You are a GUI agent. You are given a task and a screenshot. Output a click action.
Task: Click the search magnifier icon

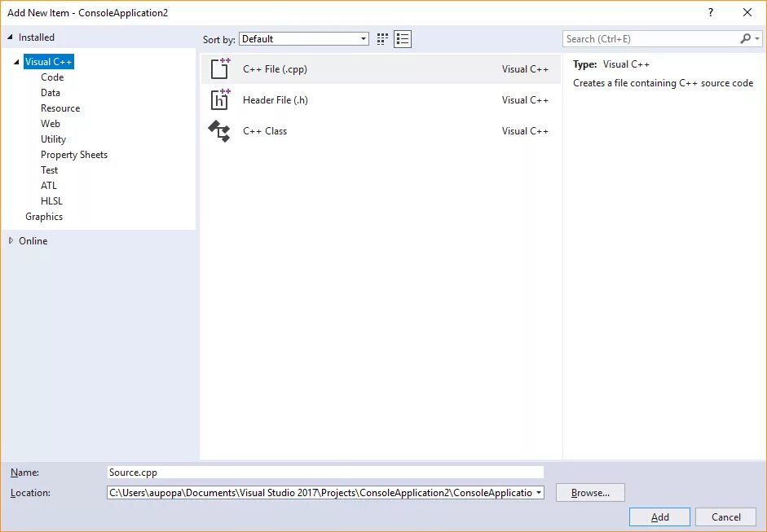coord(746,38)
